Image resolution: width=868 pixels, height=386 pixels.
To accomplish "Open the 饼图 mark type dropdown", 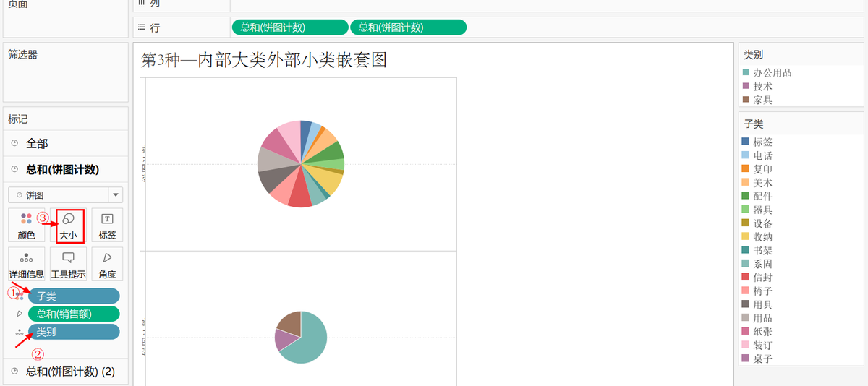I will (66, 194).
